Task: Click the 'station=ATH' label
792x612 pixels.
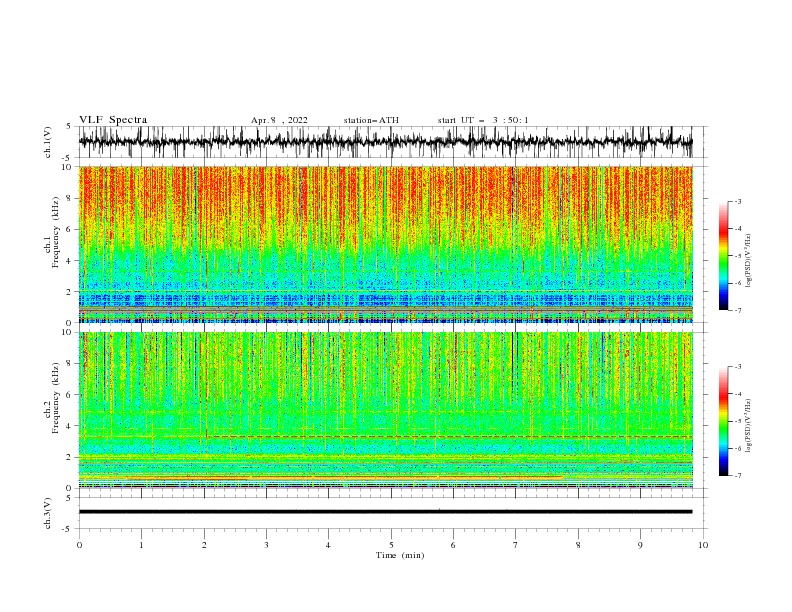Action: click(x=371, y=120)
